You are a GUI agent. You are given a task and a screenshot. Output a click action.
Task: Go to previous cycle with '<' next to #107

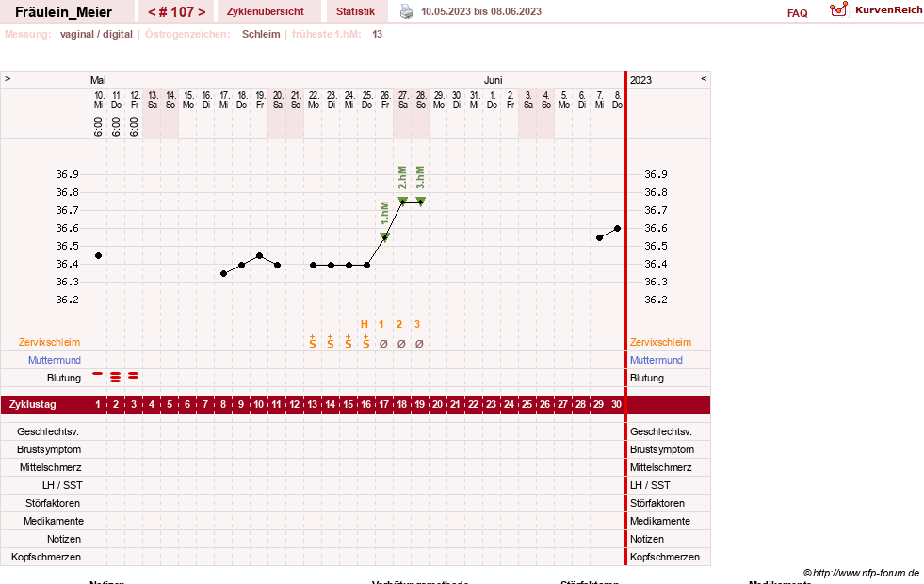[x=152, y=12]
